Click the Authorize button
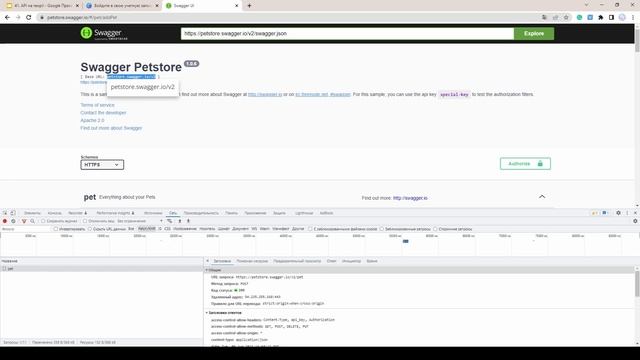This screenshot has width=640, height=360. (x=525, y=164)
